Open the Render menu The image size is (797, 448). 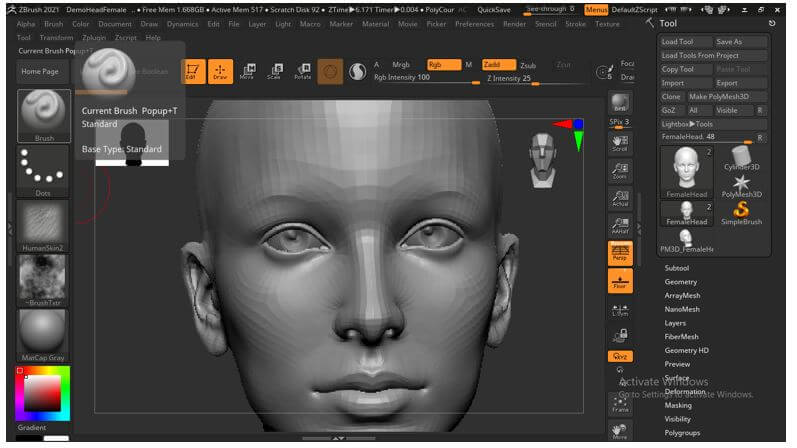(514, 24)
